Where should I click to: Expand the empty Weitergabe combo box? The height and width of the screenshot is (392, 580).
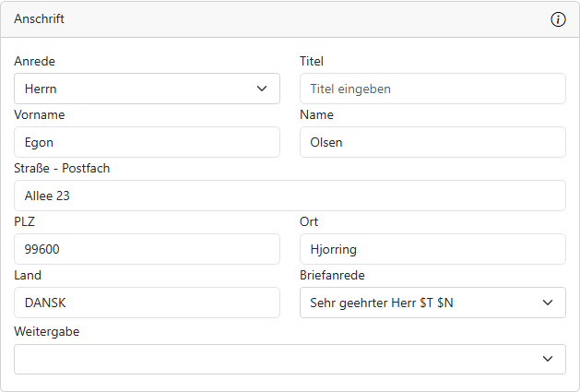(x=277, y=359)
